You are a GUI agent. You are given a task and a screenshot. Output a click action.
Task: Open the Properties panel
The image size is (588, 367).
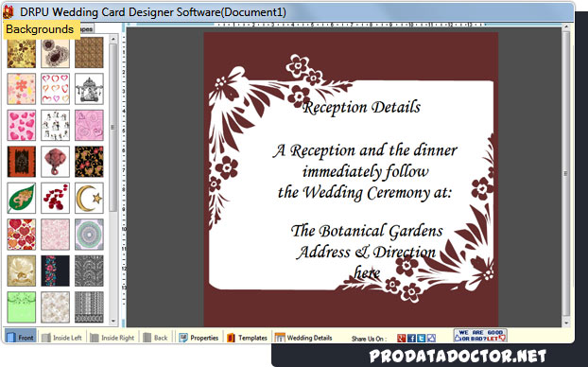click(199, 338)
